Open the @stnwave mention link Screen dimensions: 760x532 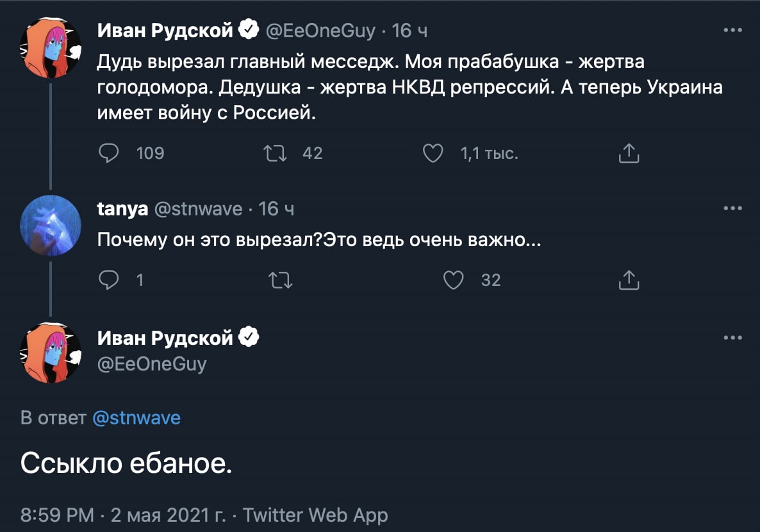coord(136,418)
